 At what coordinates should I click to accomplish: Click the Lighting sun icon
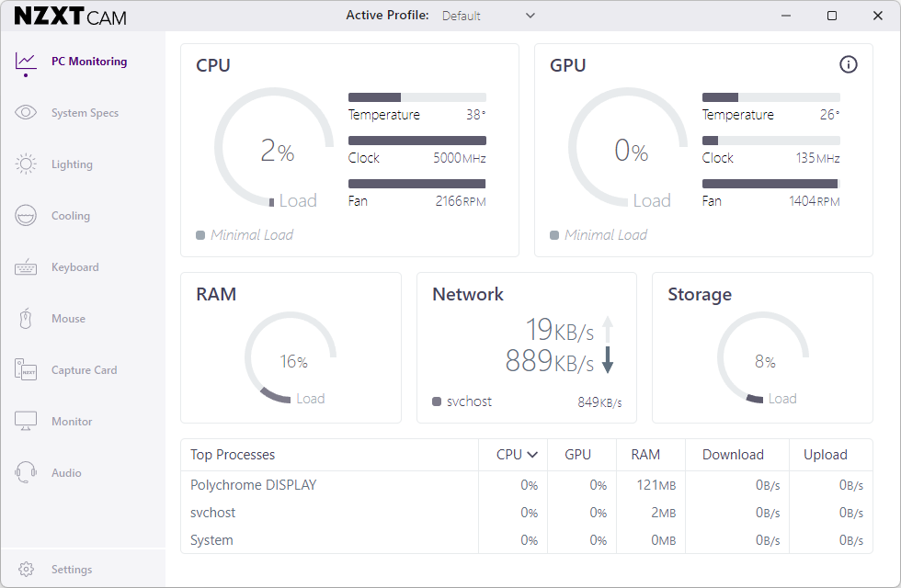pos(26,164)
